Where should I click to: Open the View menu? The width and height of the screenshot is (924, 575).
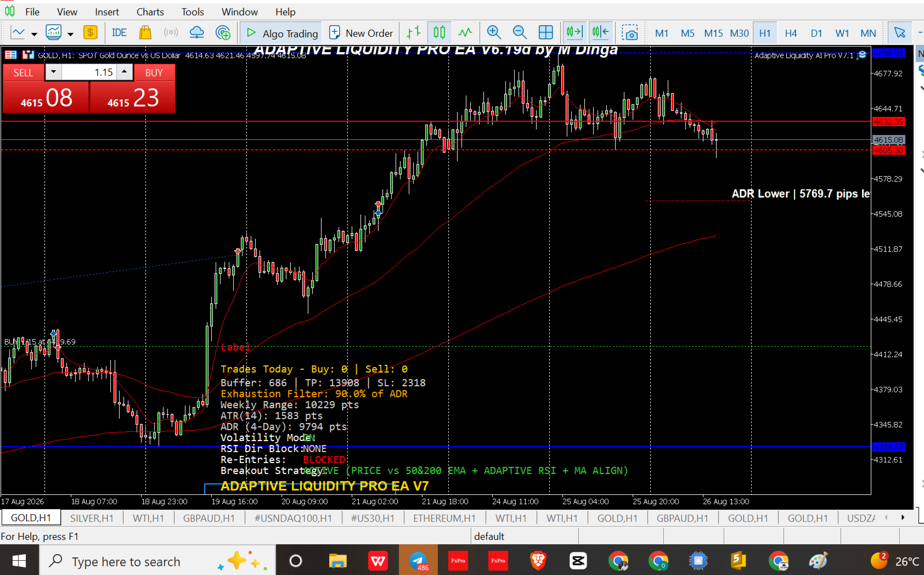67,12
